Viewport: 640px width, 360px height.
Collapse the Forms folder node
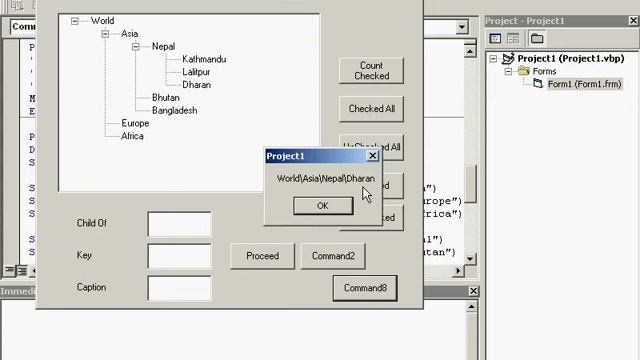tap(508, 71)
